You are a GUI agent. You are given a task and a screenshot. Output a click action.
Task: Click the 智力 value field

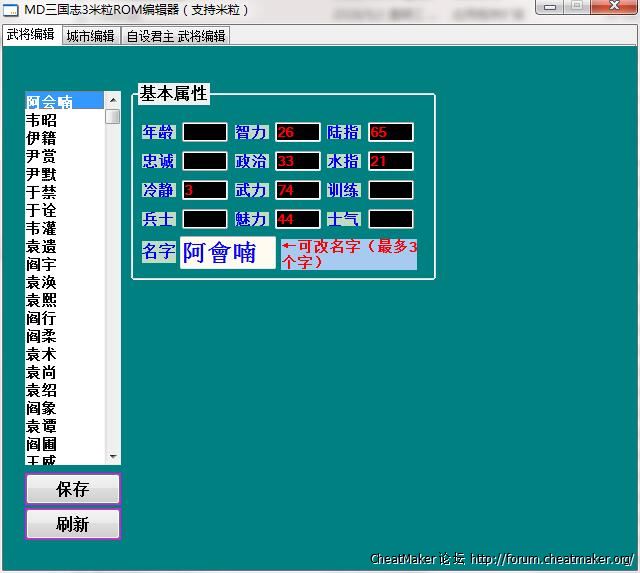point(297,132)
